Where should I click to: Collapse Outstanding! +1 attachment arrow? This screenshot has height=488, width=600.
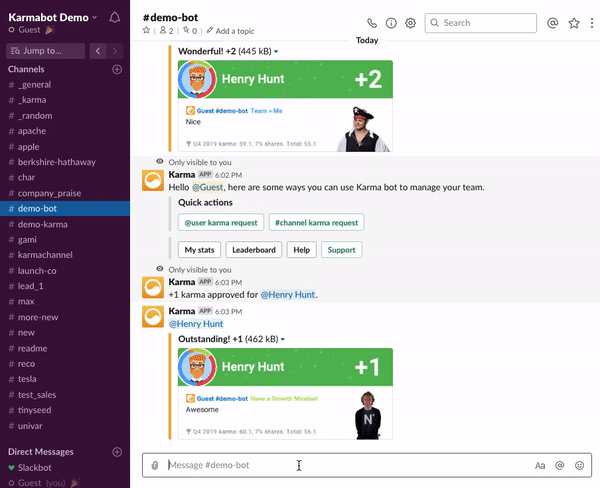click(282, 339)
